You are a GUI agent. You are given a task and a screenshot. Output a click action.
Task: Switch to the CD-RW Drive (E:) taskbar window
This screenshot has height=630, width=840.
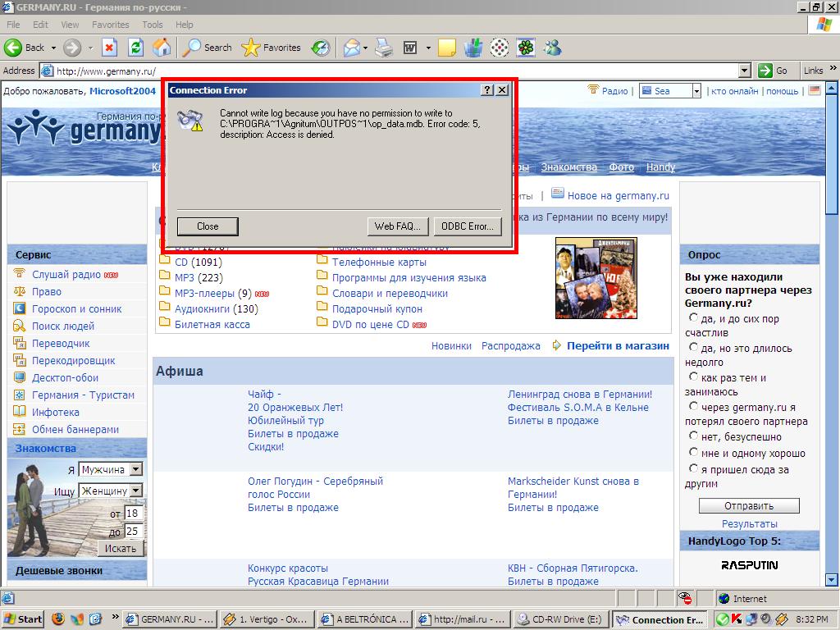coord(559,619)
